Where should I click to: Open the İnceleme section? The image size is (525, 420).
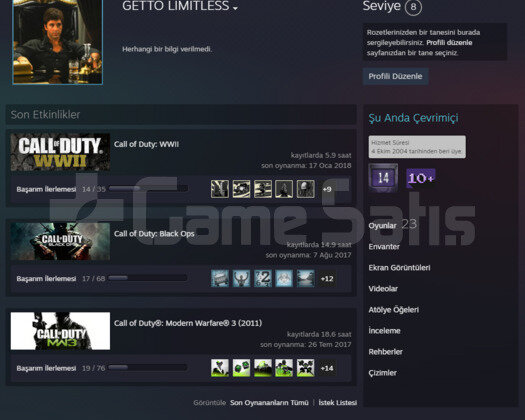pos(384,331)
